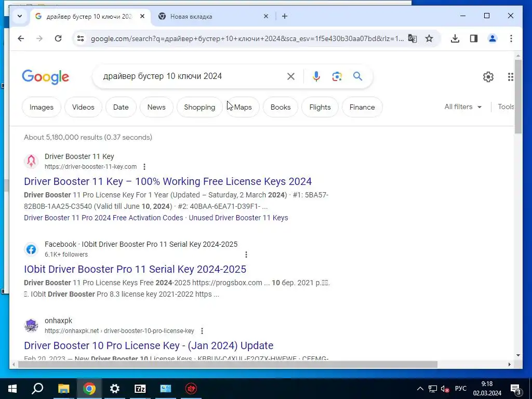The image size is (532, 399).
Task: Click the https://driver-booster-11-key.com URL text
Action: [90, 167]
